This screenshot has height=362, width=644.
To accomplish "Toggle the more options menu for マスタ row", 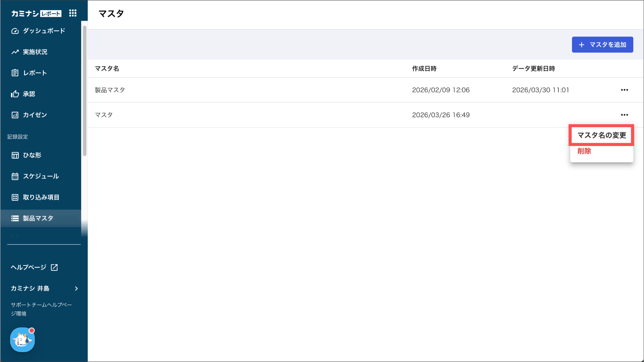I will pos(624,115).
